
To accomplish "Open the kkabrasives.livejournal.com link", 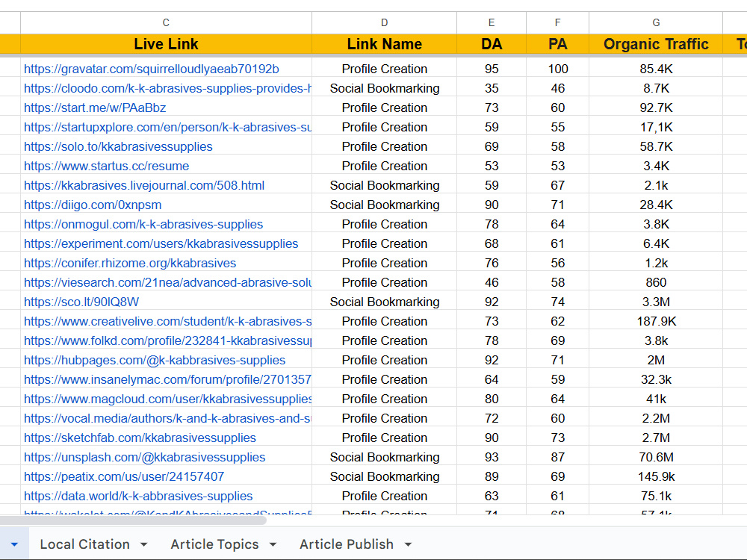I will pos(144,186).
